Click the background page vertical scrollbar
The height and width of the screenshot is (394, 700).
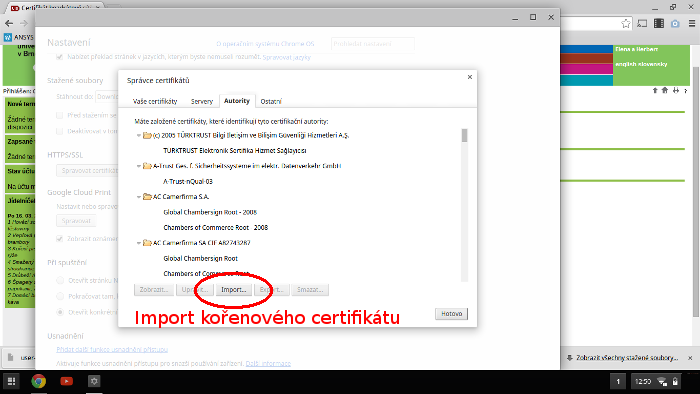pyautogui.click(x=696, y=192)
